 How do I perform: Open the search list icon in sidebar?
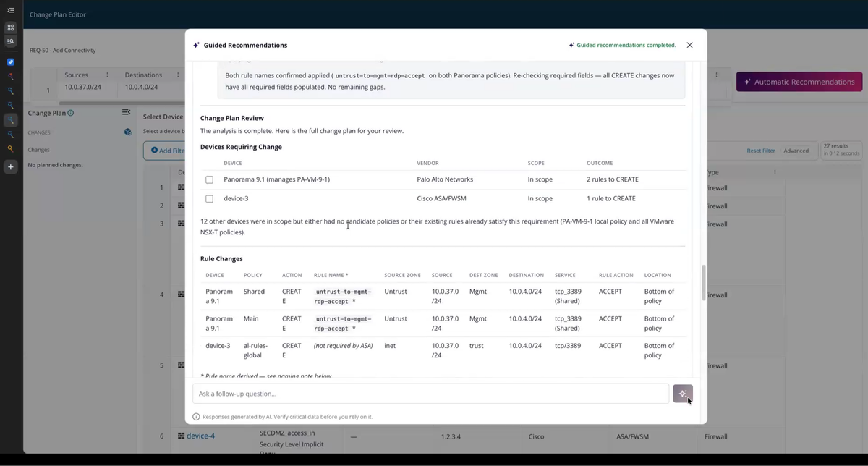click(x=11, y=42)
